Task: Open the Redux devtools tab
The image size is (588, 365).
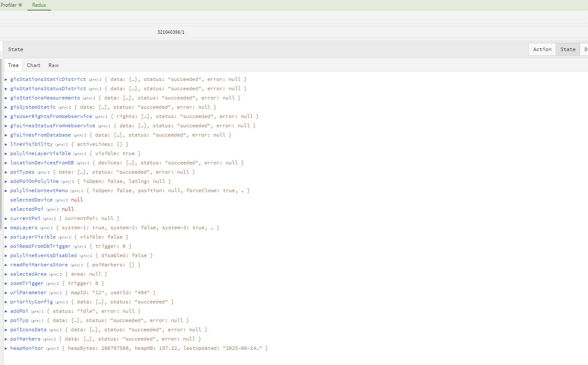Action: click(x=39, y=5)
